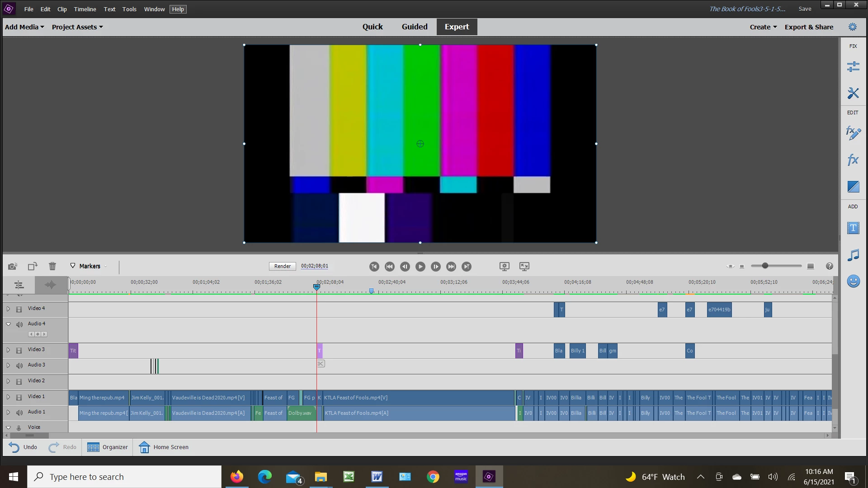The height and width of the screenshot is (488, 868).
Task: Open the Music note panel
Action: point(853,255)
